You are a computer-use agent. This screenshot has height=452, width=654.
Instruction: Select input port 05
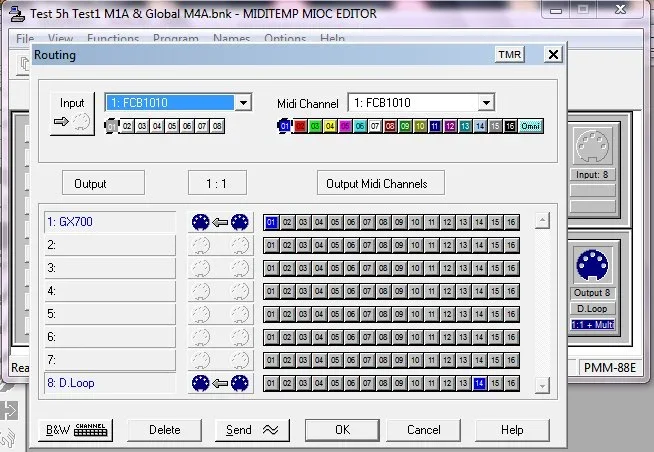(x=172, y=126)
